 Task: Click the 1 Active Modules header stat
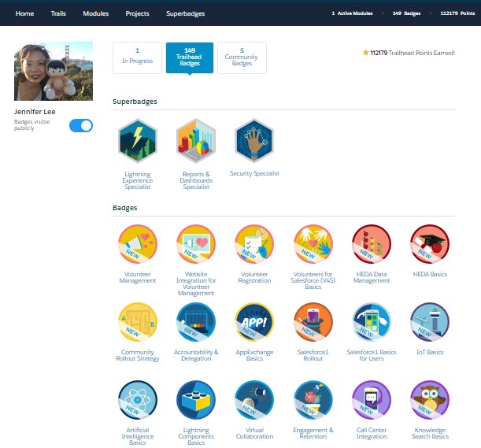[352, 13]
